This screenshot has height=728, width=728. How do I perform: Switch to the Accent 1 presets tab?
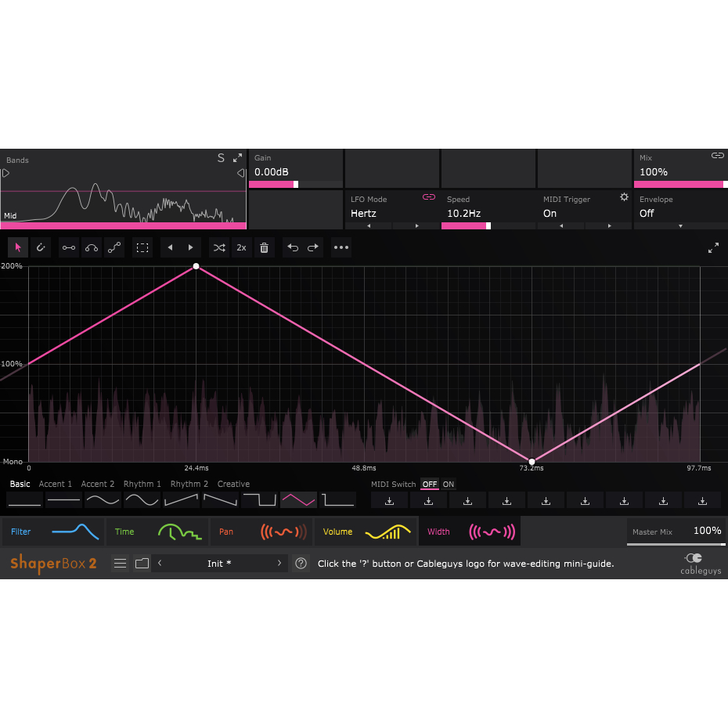tap(56, 484)
